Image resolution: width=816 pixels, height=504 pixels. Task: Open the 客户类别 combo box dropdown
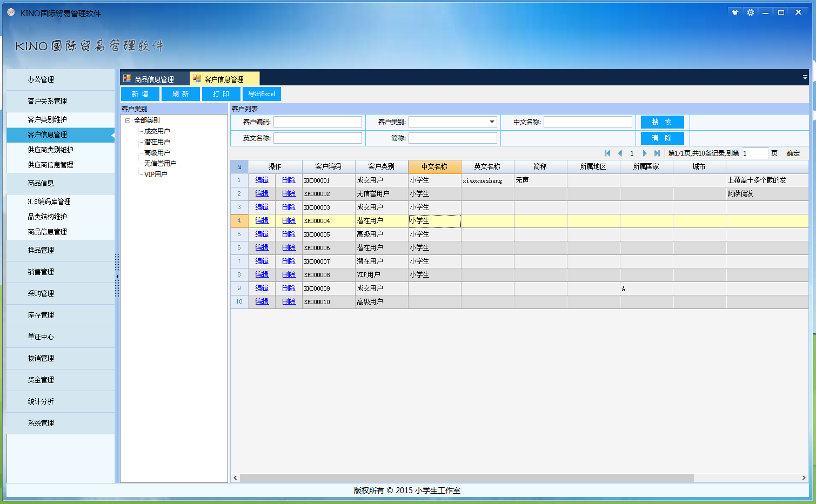tap(492, 122)
